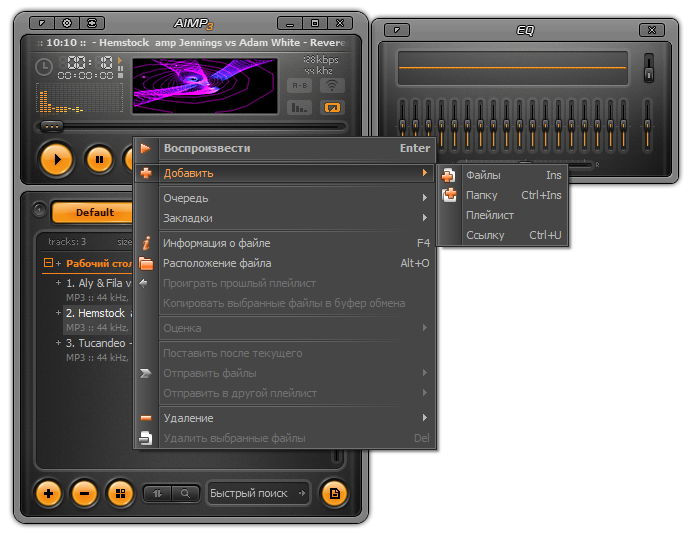Toggle the A-B repeat button
Image resolution: width=692 pixels, height=535 pixels.
coord(300,86)
